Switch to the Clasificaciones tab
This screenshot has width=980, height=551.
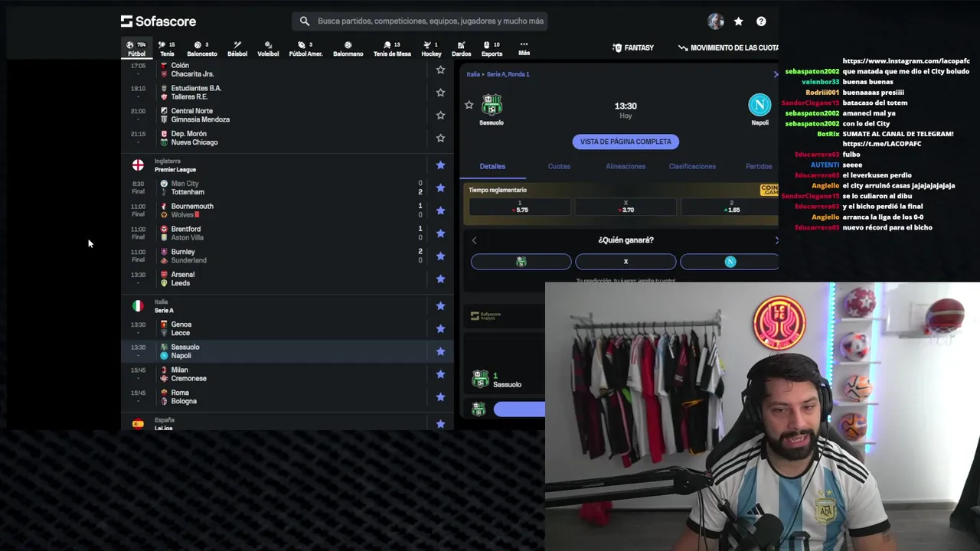tap(692, 166)
